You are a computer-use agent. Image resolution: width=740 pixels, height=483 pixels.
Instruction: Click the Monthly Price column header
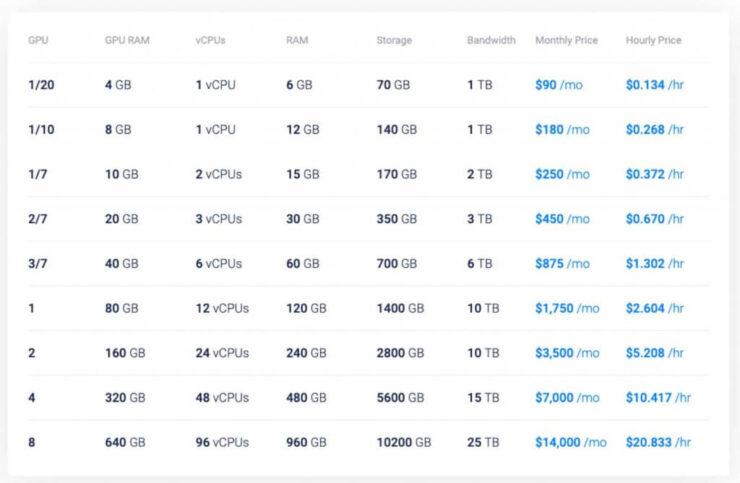pos(566,41)
